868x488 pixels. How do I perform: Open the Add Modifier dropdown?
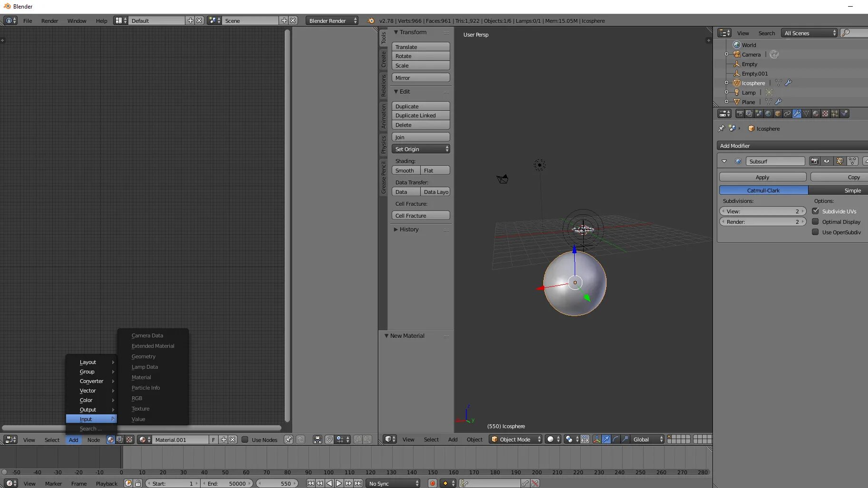[792, 145]
